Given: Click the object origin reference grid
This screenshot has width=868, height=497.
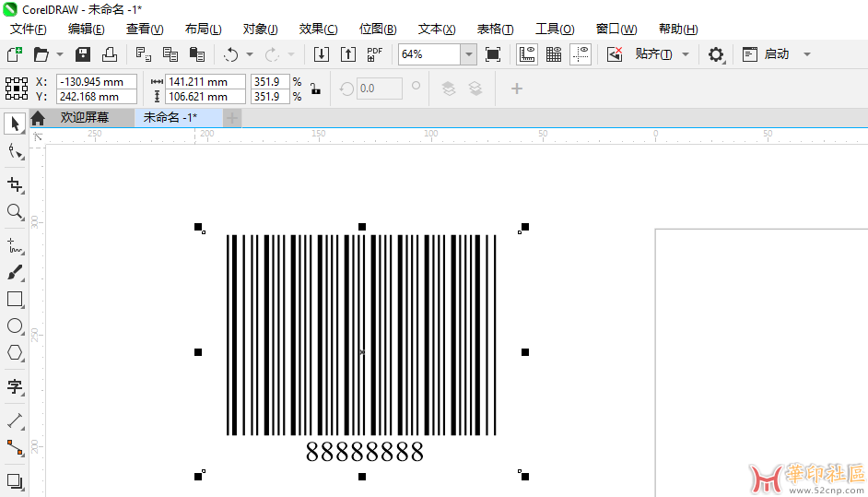Looking at the screenshot, I should (x=17, y=89).
